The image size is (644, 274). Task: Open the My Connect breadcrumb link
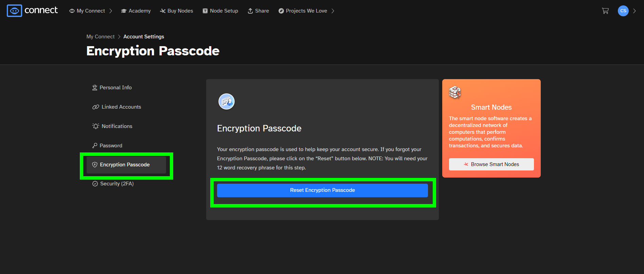(101, 36)
